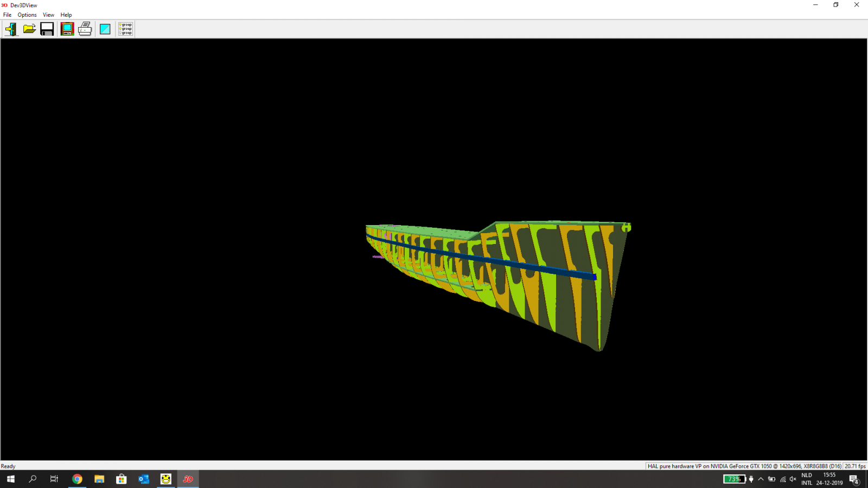Click the cyan square background icon
This screenshot has height=488, width=868.
pos(105,29)
